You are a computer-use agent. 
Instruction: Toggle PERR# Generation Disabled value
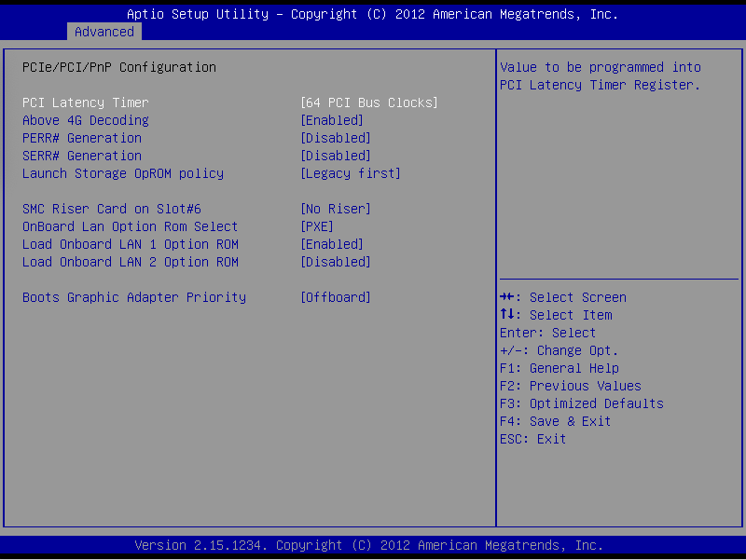pyautogui.click(x=335, y=138)
